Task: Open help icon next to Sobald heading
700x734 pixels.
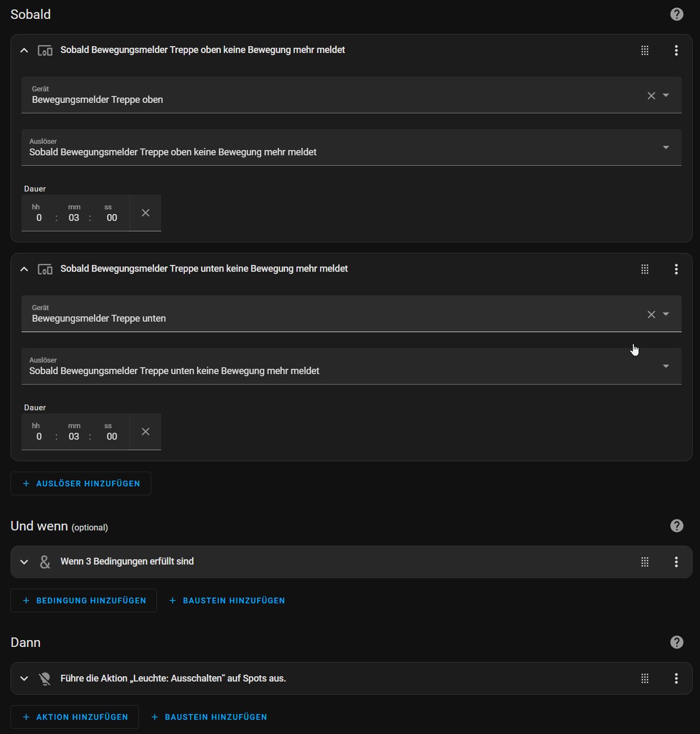Action: [x=676, y=14]
